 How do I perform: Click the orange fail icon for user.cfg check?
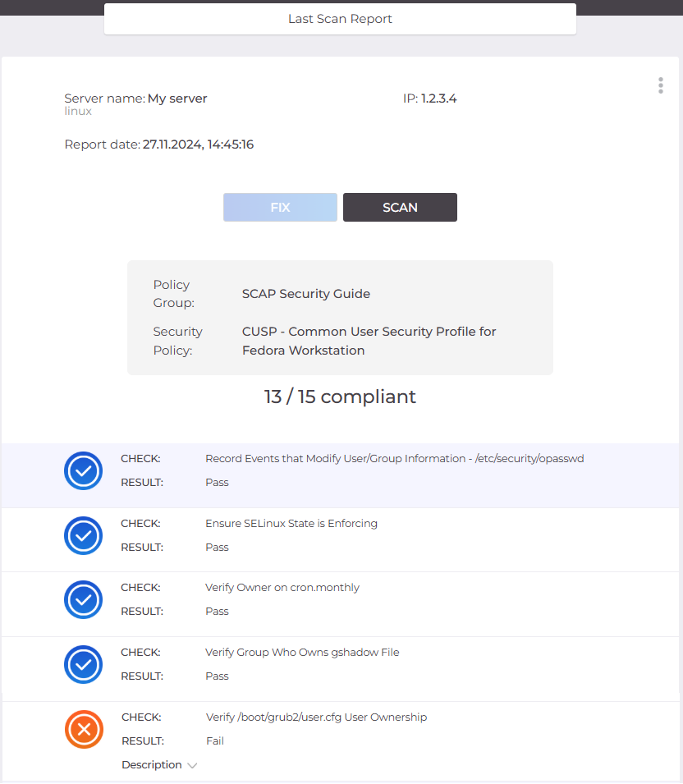click(x=84, y=729)
